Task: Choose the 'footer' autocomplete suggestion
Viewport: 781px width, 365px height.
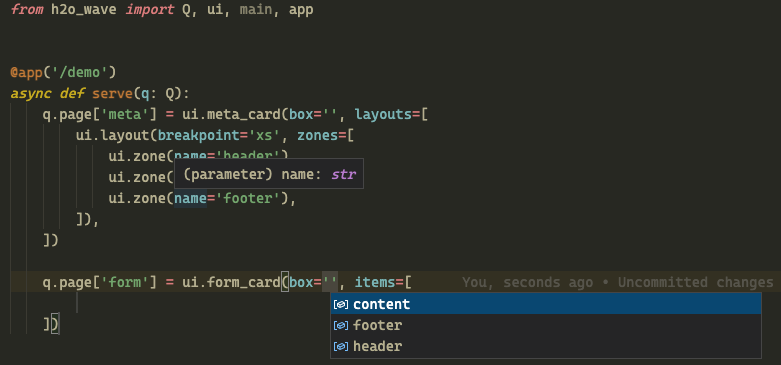Action: (x=545, y=325)
